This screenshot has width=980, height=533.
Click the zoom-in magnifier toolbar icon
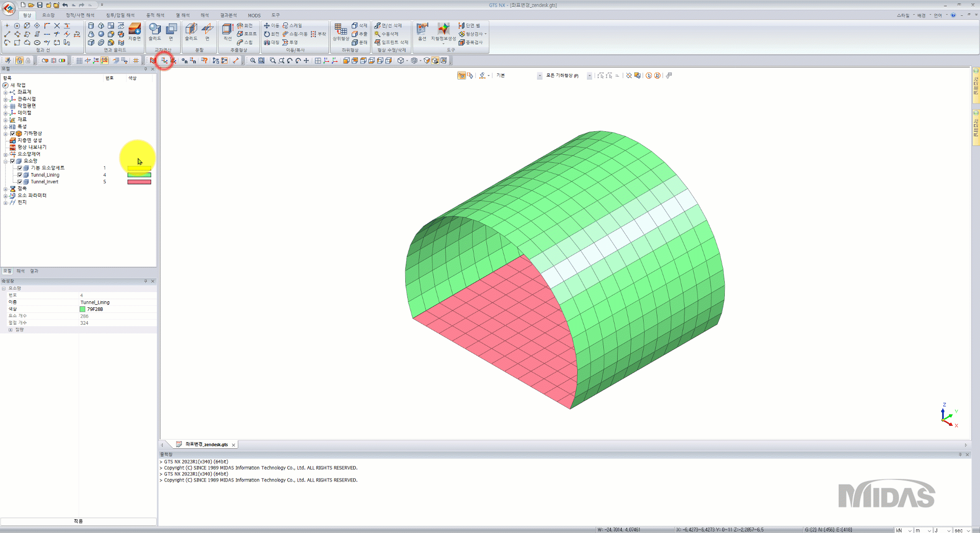(x=253, y=60)
